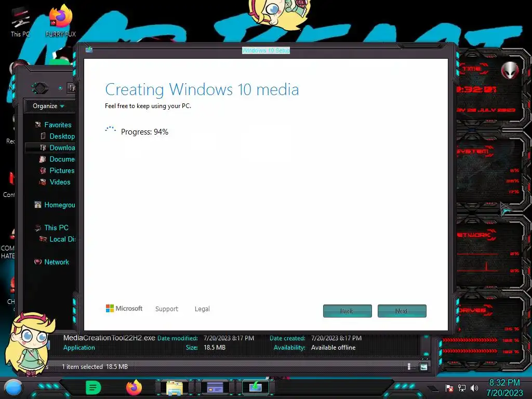Select Network in Explorer navigation pane
532x399 pixels.
coord(57,262)
